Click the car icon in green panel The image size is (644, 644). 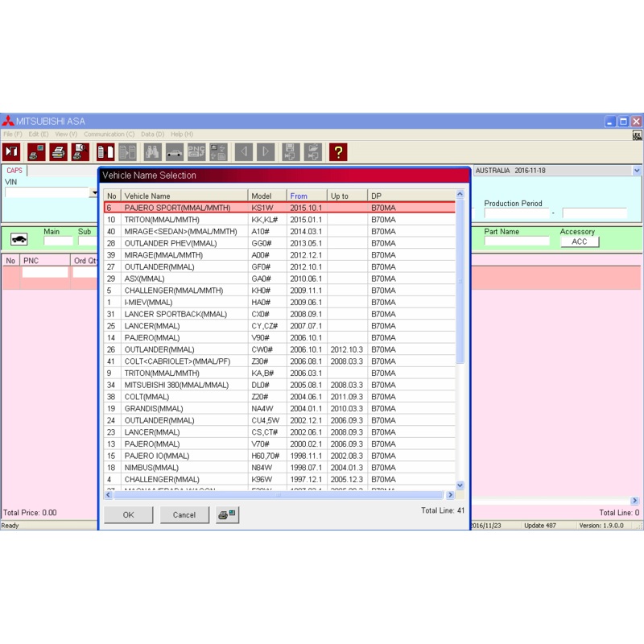click(19, 239)
